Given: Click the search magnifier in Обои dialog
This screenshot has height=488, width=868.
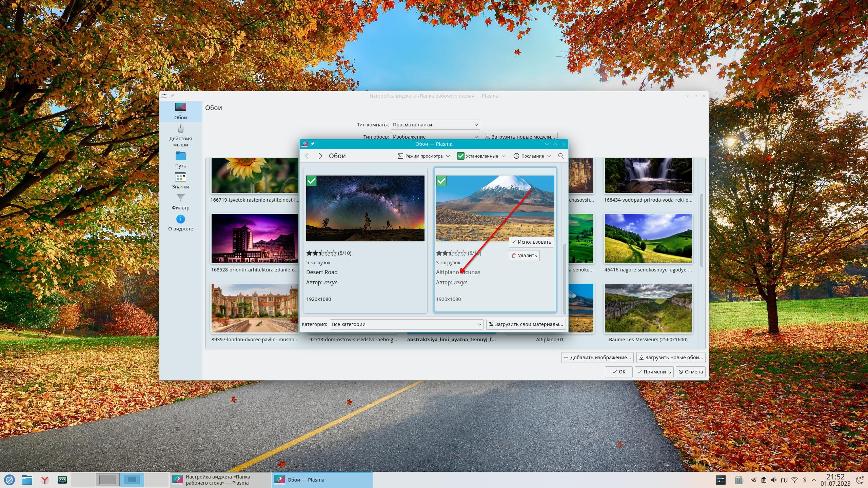Looking at the screenshot, I should [x=561, y=156].
